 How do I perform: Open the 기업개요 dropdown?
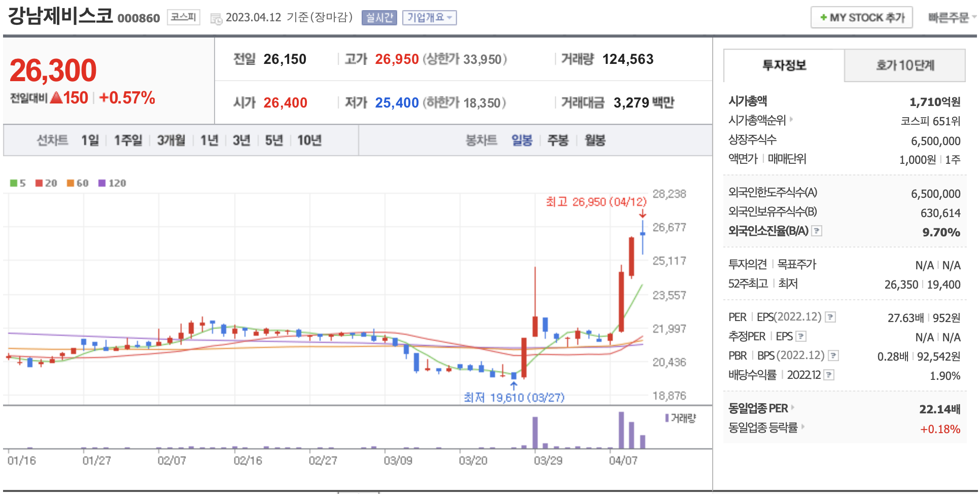(429, 18)
